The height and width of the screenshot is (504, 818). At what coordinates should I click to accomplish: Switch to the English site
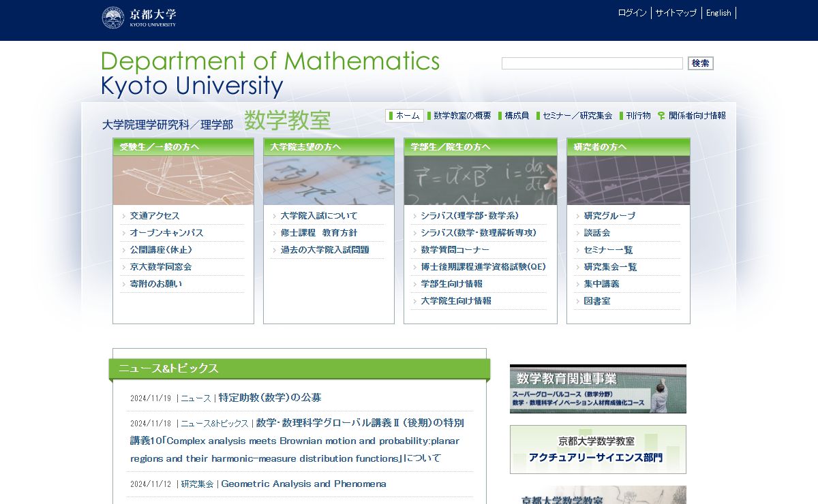(x=718, y=13)
